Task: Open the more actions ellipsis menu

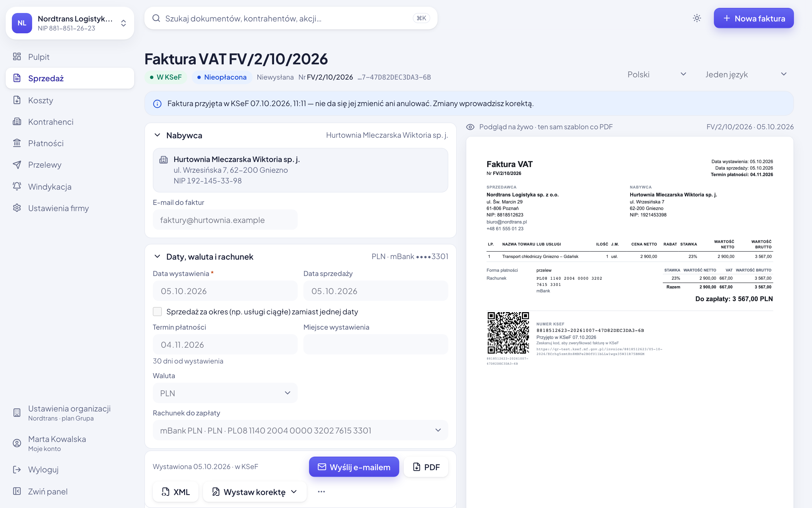Action: pos(321,492)
